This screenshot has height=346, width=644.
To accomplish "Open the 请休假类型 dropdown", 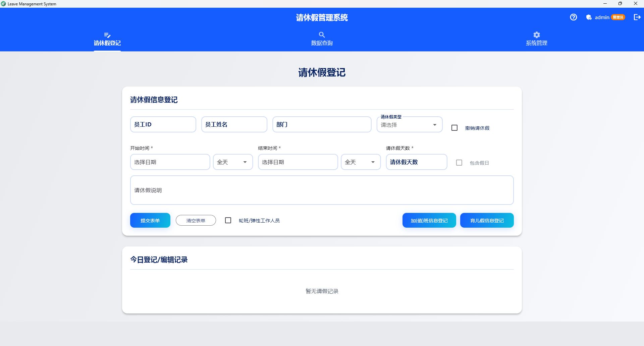I will point(409,125).
